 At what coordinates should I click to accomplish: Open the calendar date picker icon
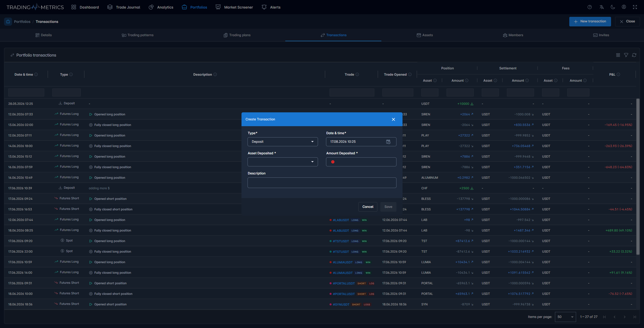pyautogui.click(x=388, y=142)
